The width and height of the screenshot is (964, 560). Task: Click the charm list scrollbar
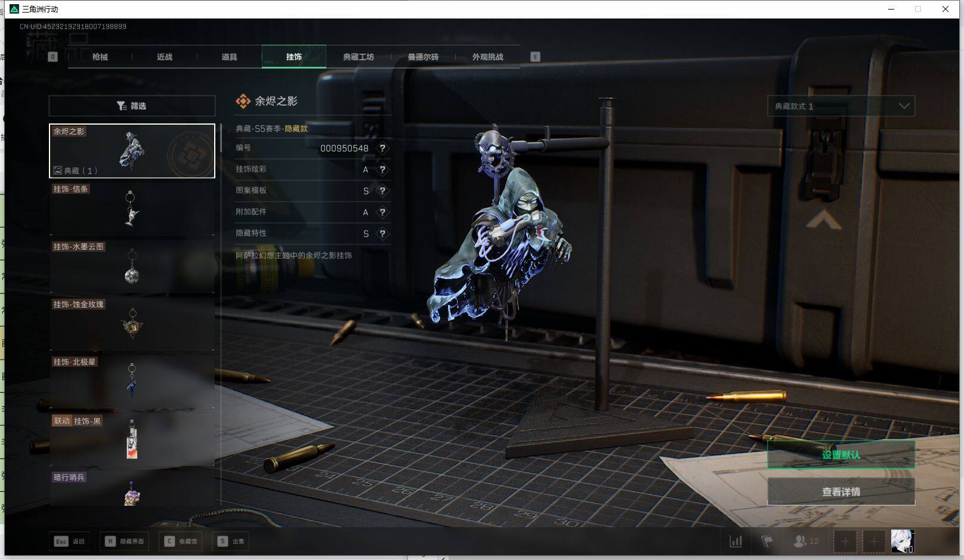(221, 138)
